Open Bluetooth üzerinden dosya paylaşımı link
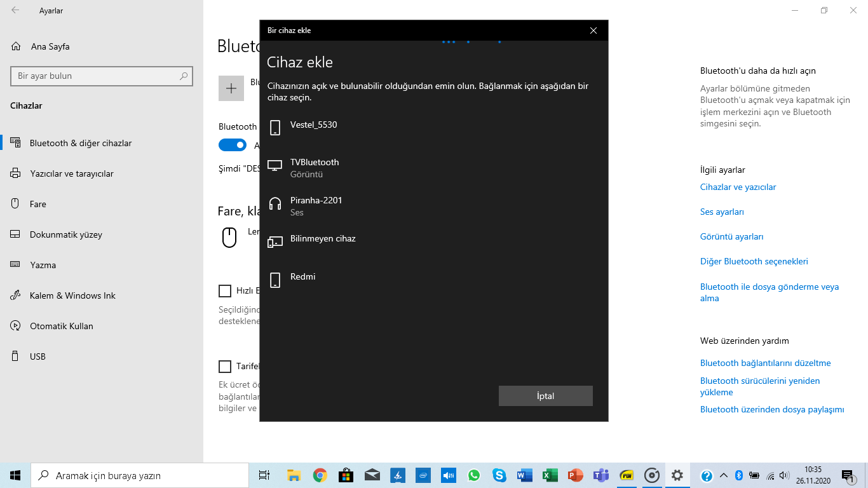868x488 pixels. click(x=772, y=410)
